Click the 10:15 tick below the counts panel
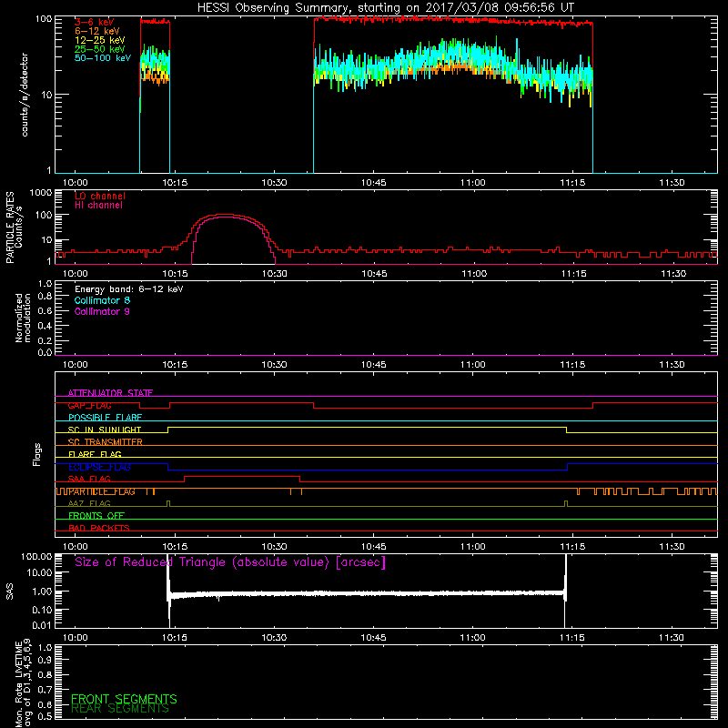Image resolution: width=728 pixels, height=728 pixels. (175, 183)
